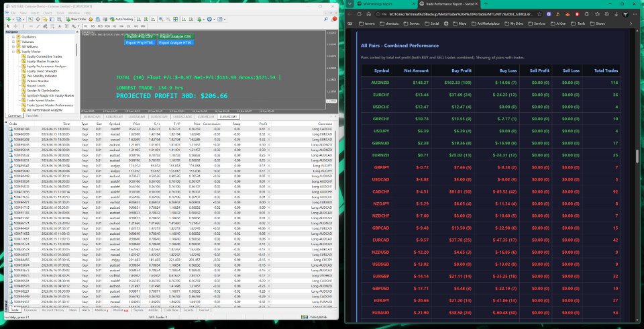
Task: Select the cursor arrow tool
Action: pos(8,26)
